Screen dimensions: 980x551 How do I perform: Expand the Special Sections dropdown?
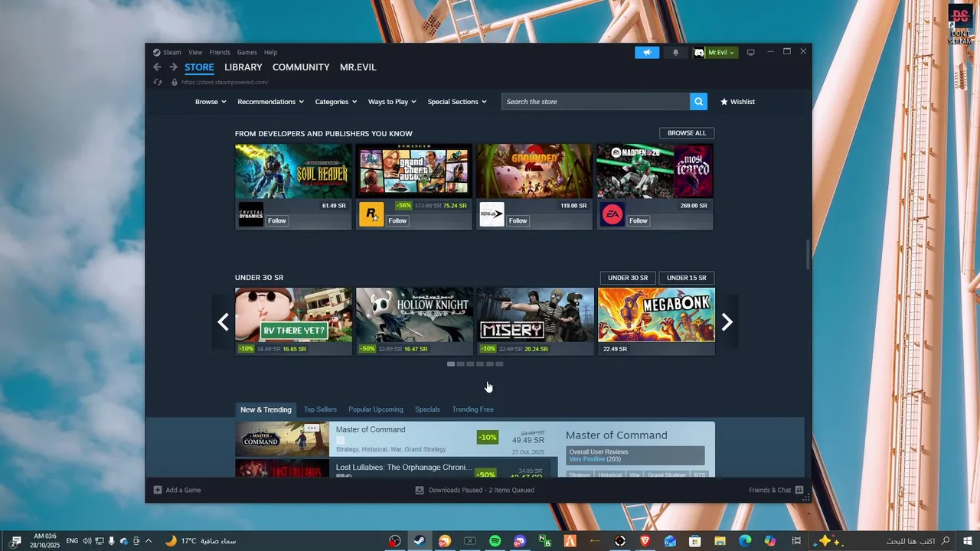coord(457,101)
